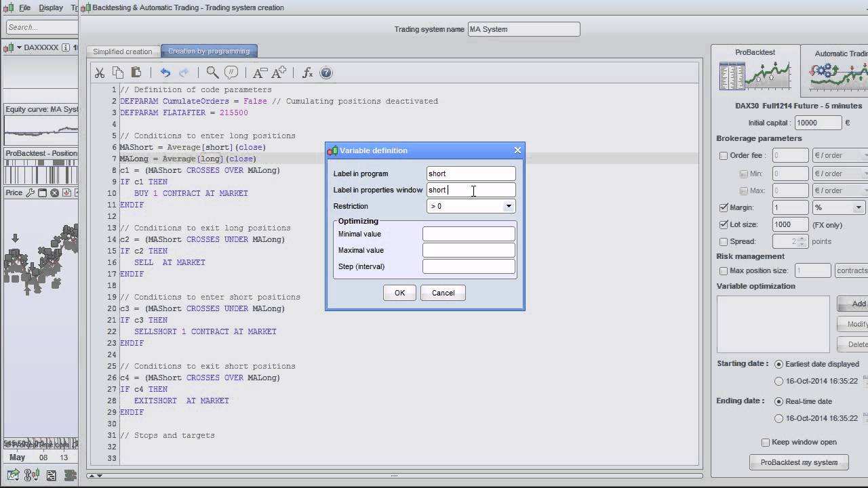Open search with the magnifier icon
Image resolution: width=868 pixels, height=488 pixels.
(212, 73)
